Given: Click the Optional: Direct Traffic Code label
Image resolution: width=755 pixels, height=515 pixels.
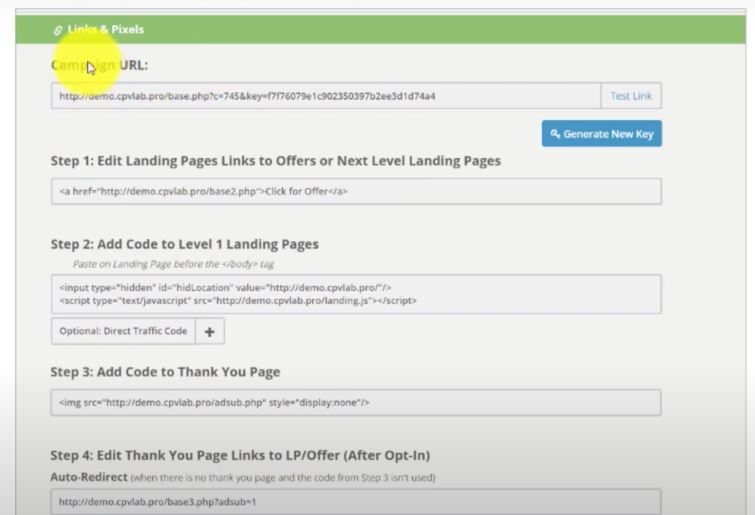Looking at the screenshot, I should [123, 331].
